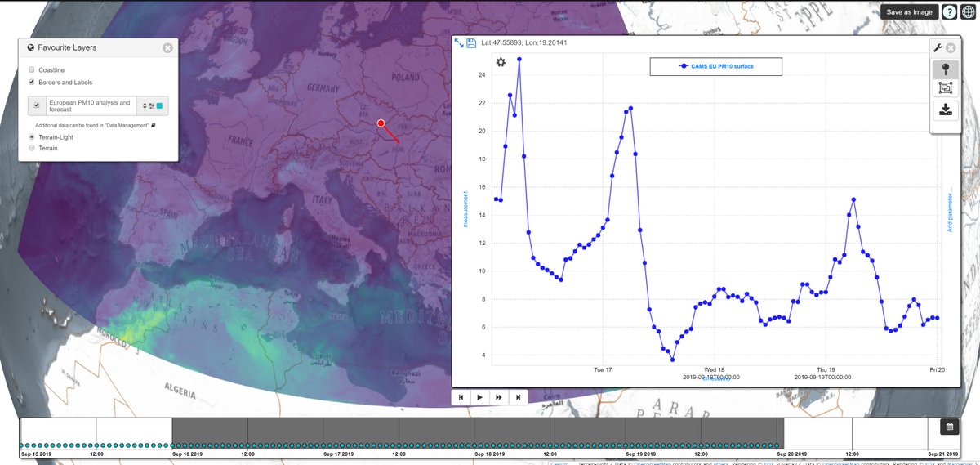980x465 pixels.
Task: Expand the chart panel with arrows icon
Action: (x=459, y=42)
